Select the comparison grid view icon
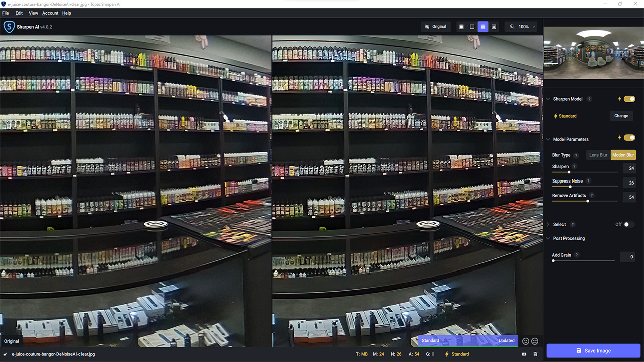Viewport: 644px width, 362px height. tap(494, 27)
